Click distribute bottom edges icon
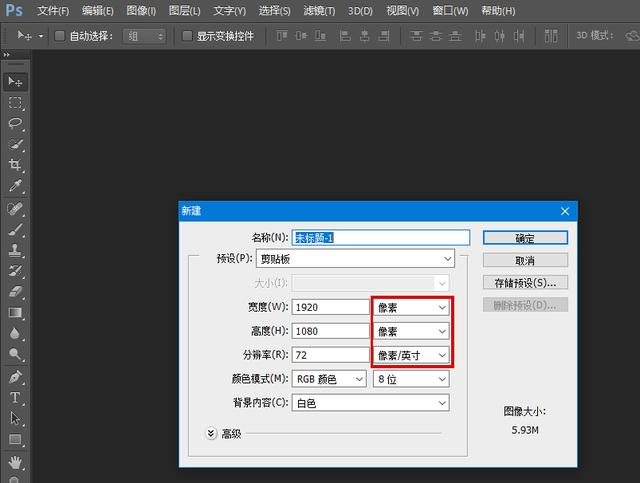This screenshot has height=483, width=640. pyautogui.click(x=455, y=36)
